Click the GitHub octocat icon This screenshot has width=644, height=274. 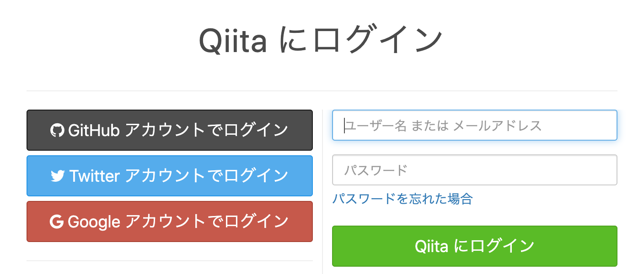57,130
